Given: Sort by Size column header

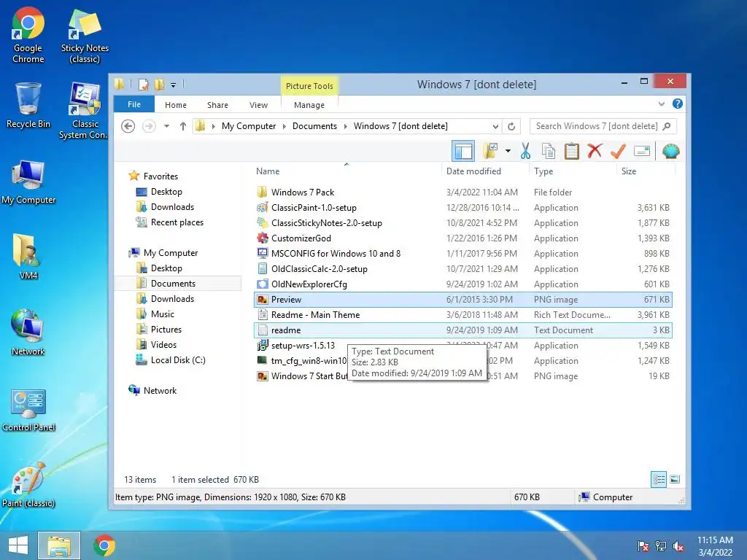Looking at the screenshot, I should (628, 171).
